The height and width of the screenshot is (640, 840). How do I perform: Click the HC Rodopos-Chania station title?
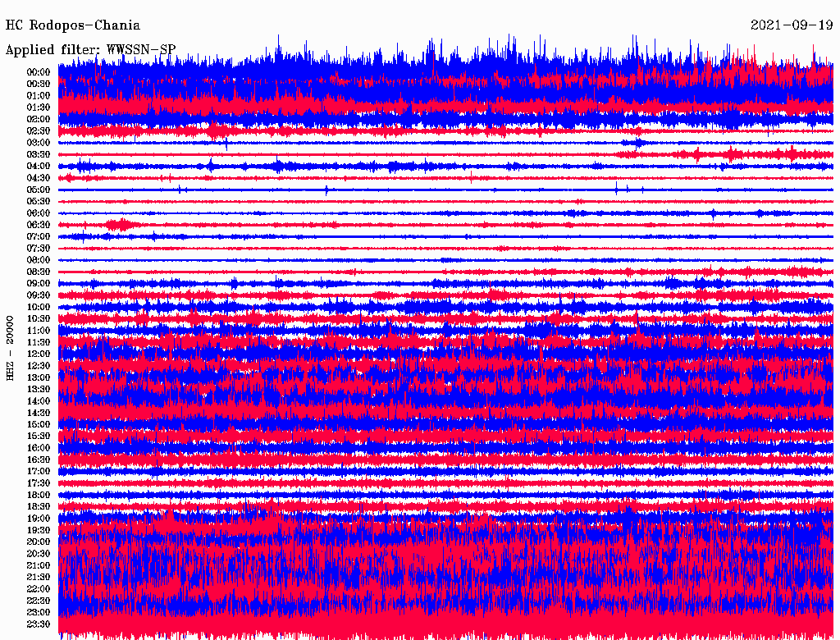tap(73, 25)
